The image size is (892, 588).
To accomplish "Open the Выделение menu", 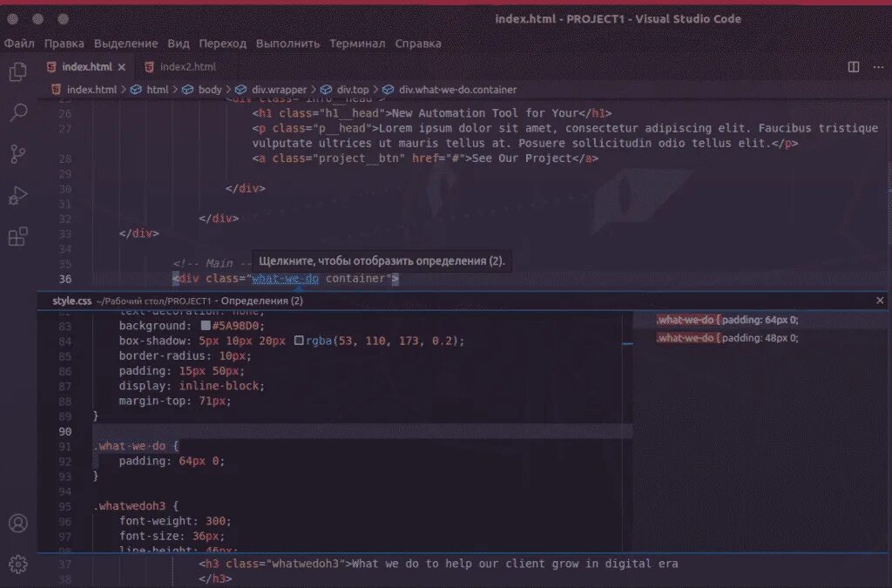I will pos(125,44).
